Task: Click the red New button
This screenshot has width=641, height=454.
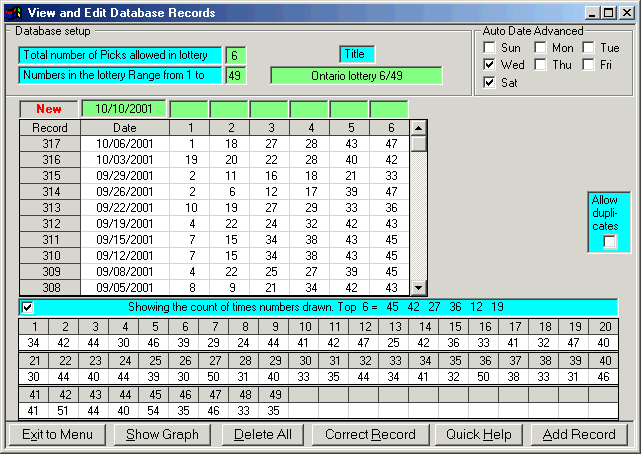Action: coord(49,109)
